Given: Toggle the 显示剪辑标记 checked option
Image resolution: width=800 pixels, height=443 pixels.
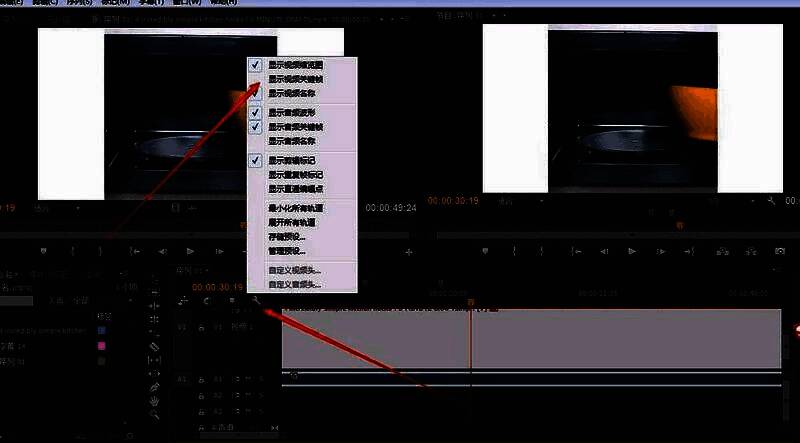Looking at the screenshot, I should (256, 160).
